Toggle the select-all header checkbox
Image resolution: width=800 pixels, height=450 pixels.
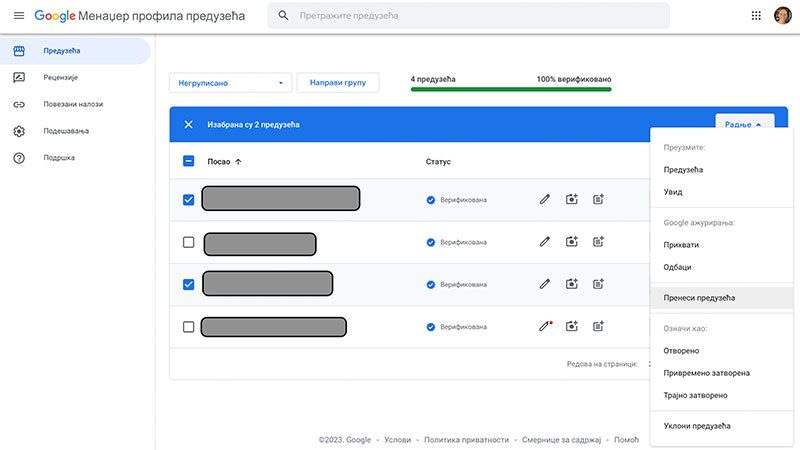click(x=188, y=161)
